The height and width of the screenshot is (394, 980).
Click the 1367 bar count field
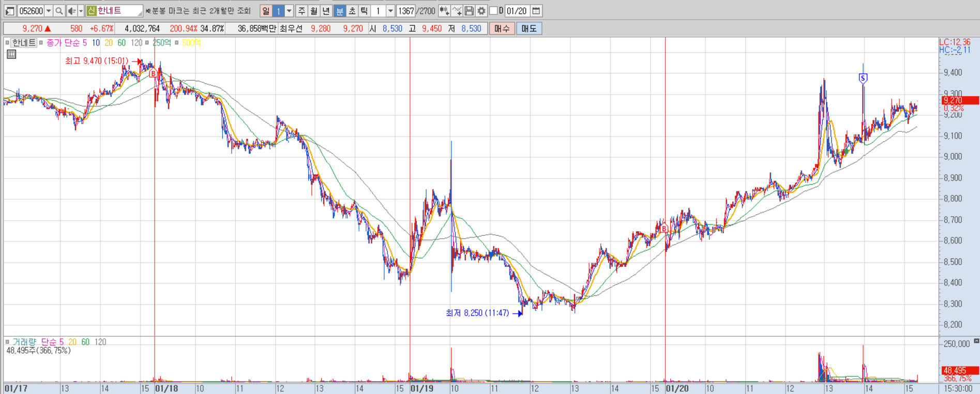(406, 11)
